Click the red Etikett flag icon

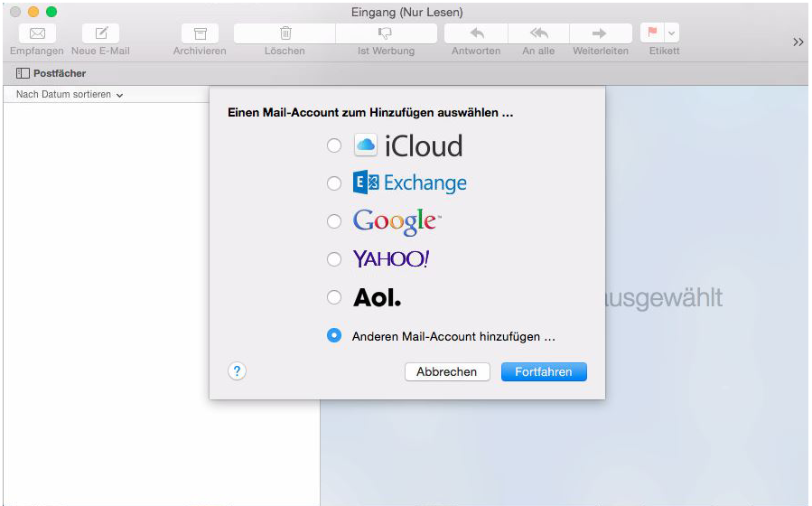click(x=652, y=33)
